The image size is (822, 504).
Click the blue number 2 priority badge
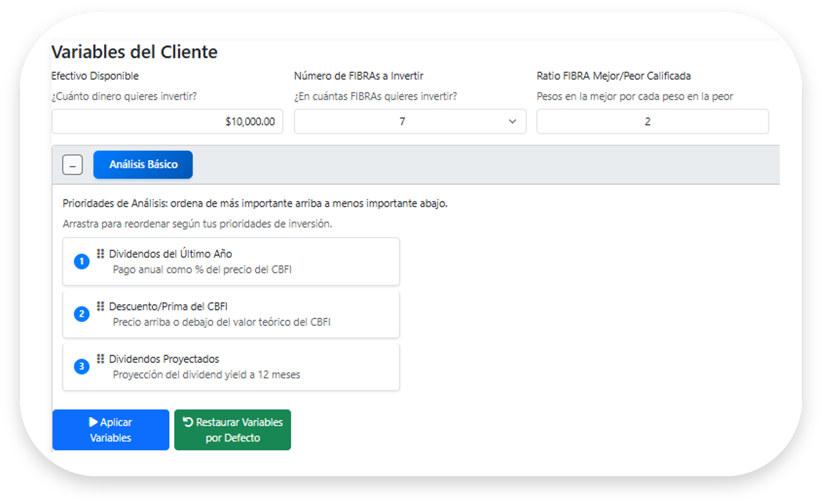tap(82, 314)
